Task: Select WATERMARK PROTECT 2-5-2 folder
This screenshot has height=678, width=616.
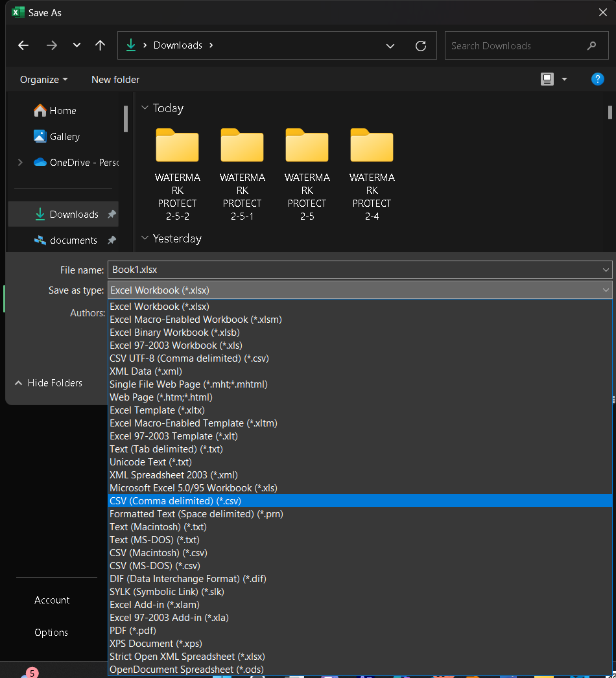Action: pyautogui.click(x=178, y=175)
